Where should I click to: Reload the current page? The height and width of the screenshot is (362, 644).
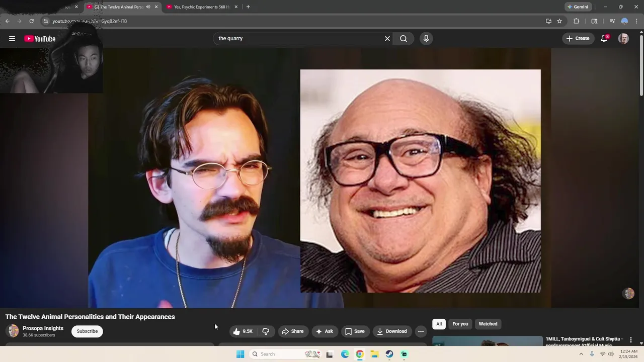[x=31, y=21]
